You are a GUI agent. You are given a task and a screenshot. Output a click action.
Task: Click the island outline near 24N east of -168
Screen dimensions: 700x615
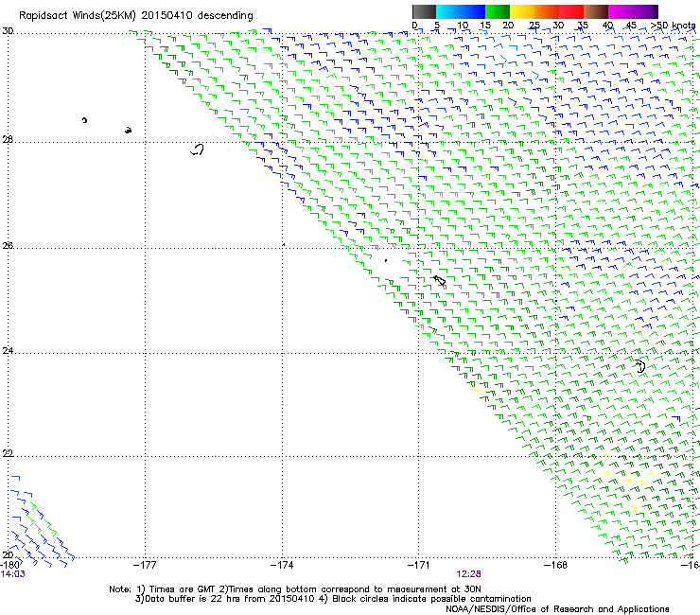coord(640,366)
